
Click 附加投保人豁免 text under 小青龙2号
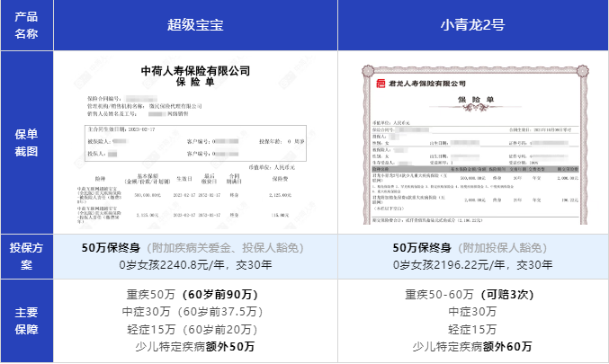[x=503, y=247]
